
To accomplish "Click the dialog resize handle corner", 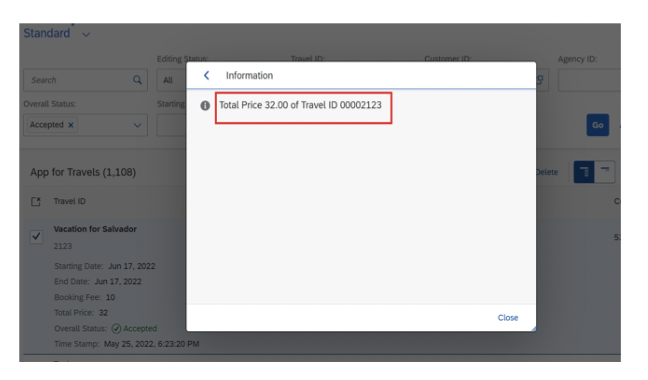I will (x=534, y=328).
